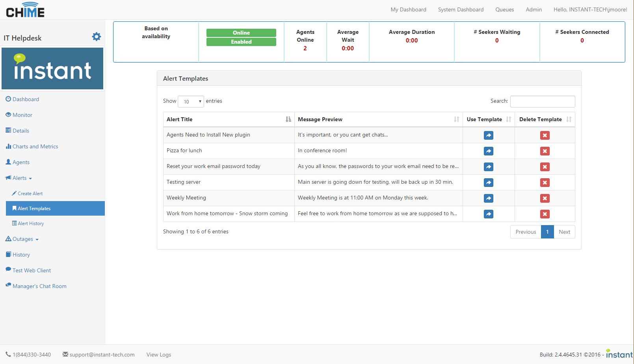Select Create Alert under Alerts
Viewport: 634px width, 364px height.
click(27, 194)
